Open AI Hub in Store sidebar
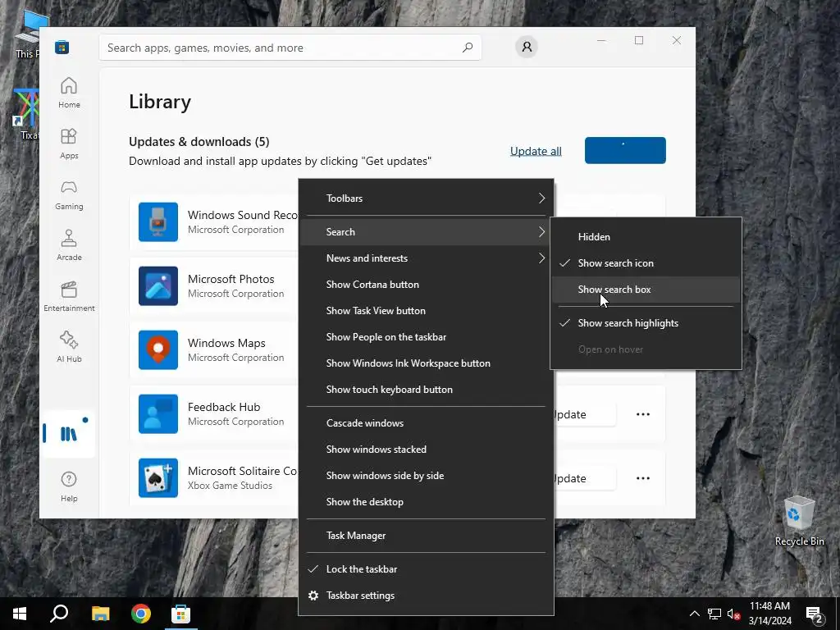Image resolution: width=840 pixels, height=630 pixels. coord(69,347)
